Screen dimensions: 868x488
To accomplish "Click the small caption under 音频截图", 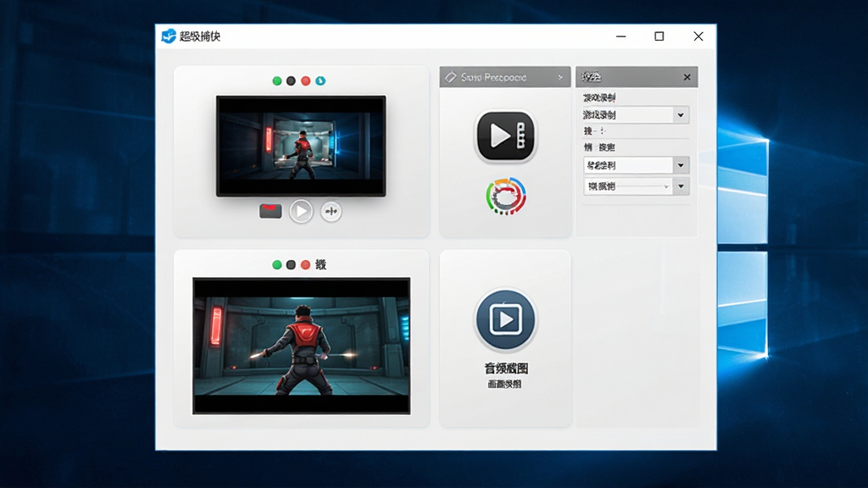I will [504, 384].
